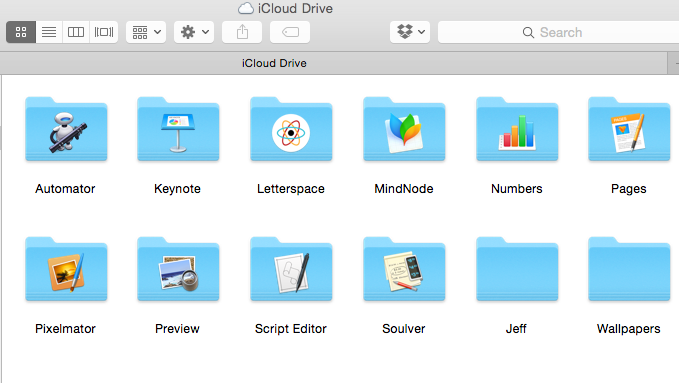The image size is (679, 383).
Task: Click the Keynote folder name label
Action: point(178,189)
